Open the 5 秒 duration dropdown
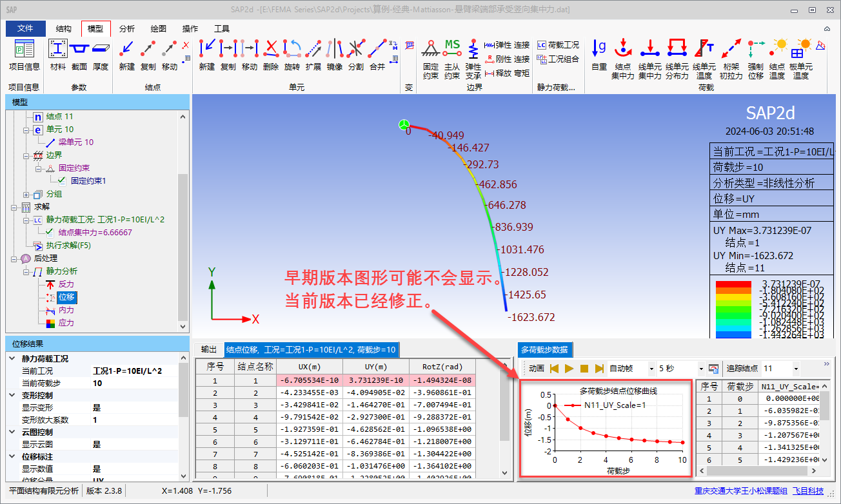The height and width of the screenshot is (504, 841). [x=700, y=369]
